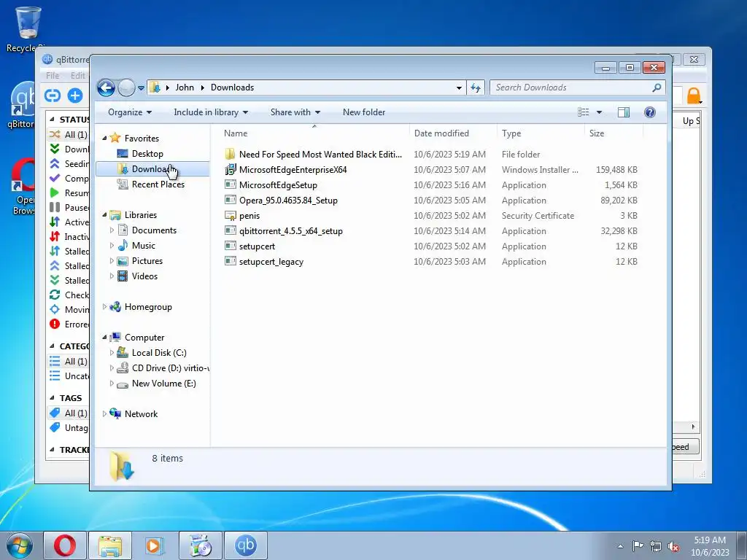Open the Share with menu
747x560 pixels.
pyautogui.click(x=295, y=112)
